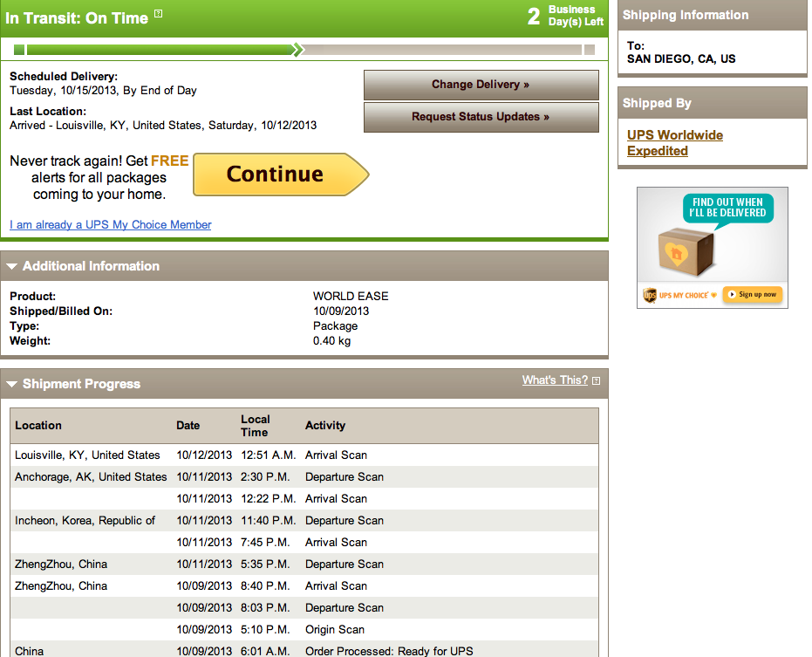Click the Package type value

[x=335, y=326]
